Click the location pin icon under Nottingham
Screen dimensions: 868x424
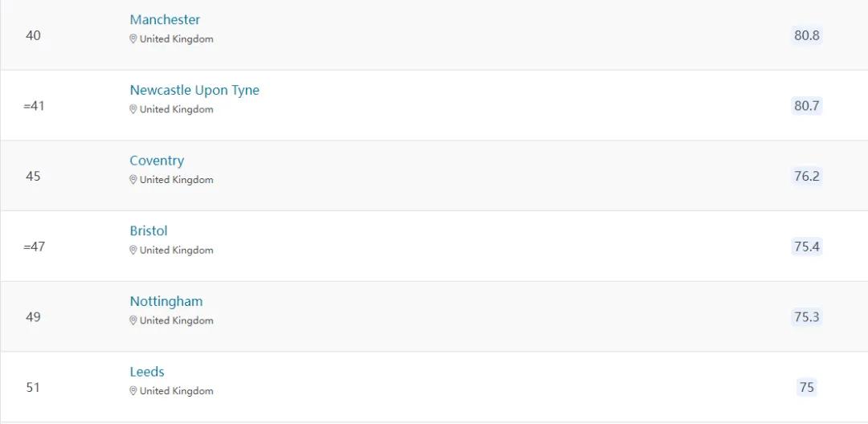click(x=133, y=320)
